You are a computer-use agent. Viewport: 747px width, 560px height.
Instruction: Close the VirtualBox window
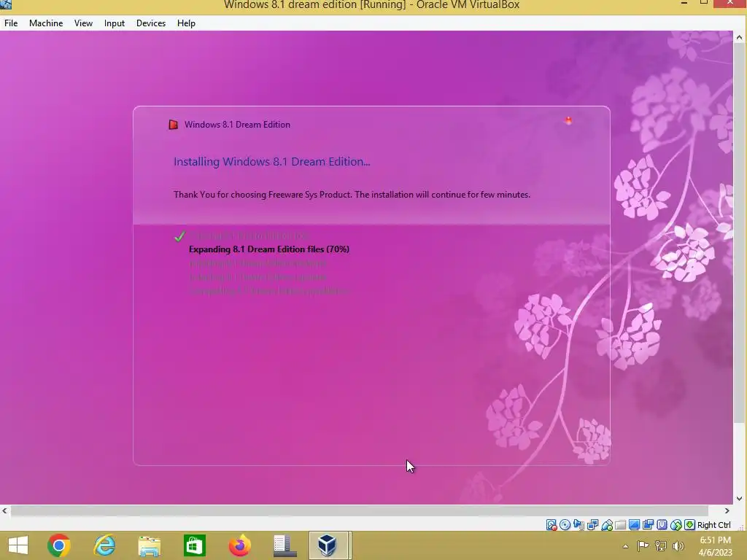729,4
